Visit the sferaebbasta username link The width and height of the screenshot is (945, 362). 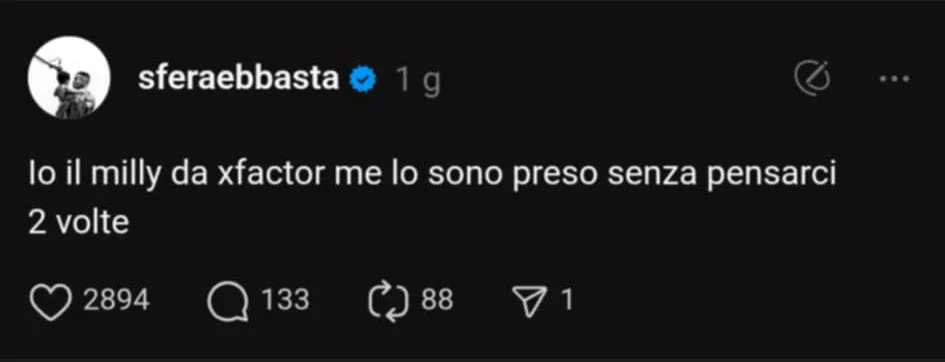click(x=239, y=79)
